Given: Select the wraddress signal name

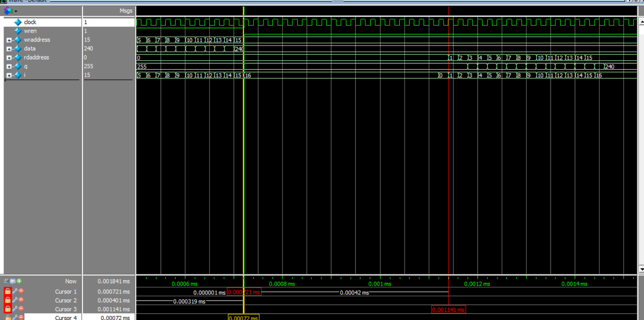Looking at the screenshot, I should pyautogui.click(x=37, y=40).
